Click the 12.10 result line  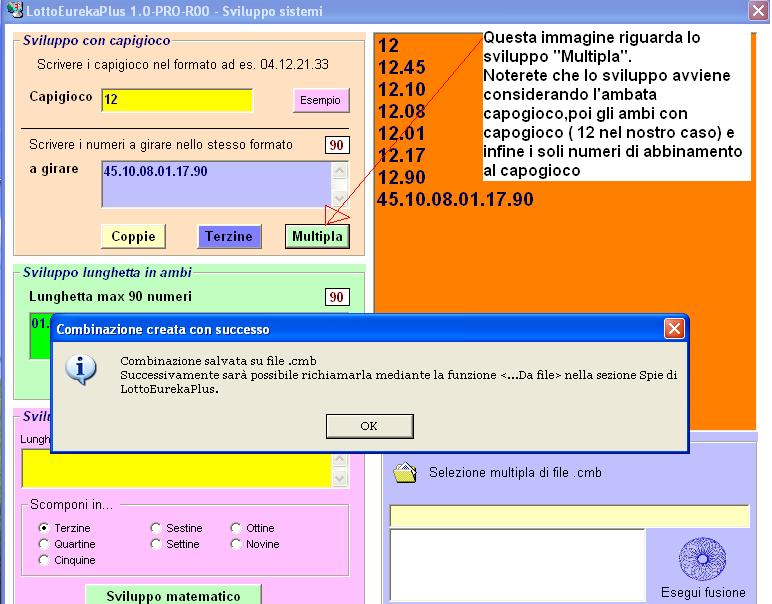[402, 90]
